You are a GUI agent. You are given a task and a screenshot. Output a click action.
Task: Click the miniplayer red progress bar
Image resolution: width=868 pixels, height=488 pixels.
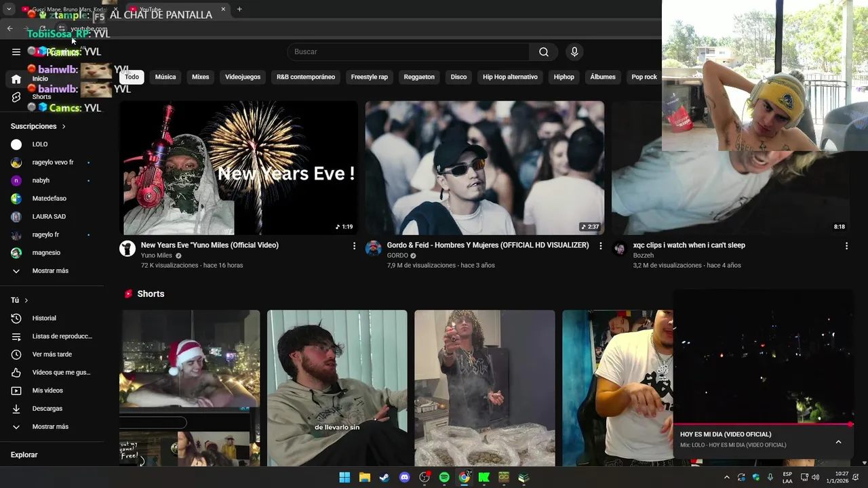click(764, 424)
